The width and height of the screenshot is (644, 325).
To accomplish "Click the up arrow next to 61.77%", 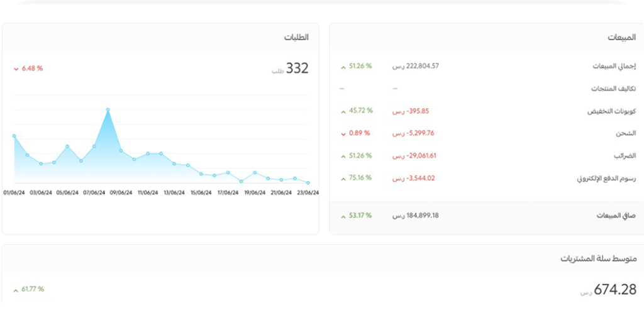I will [15, 290].
